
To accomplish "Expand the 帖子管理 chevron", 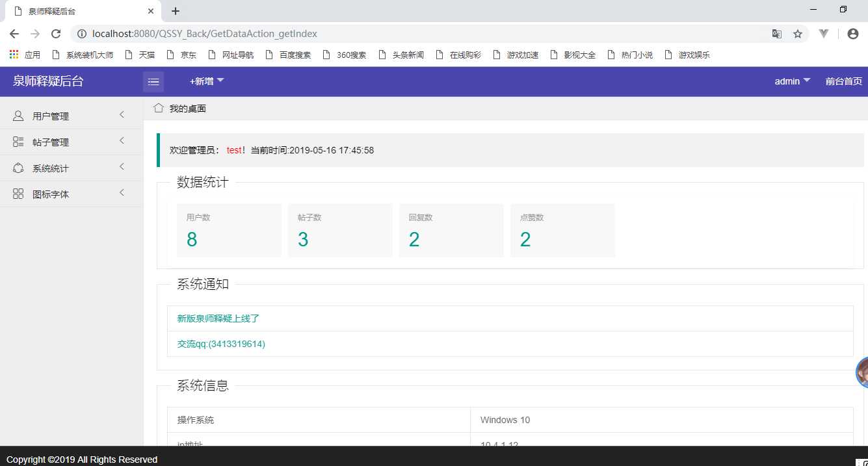I will (122, 141).
